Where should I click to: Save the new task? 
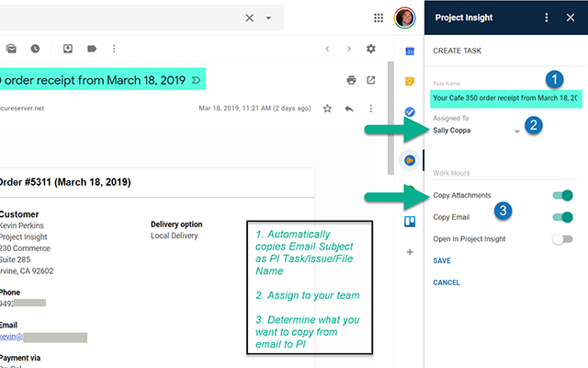click(x=442, y=260)
